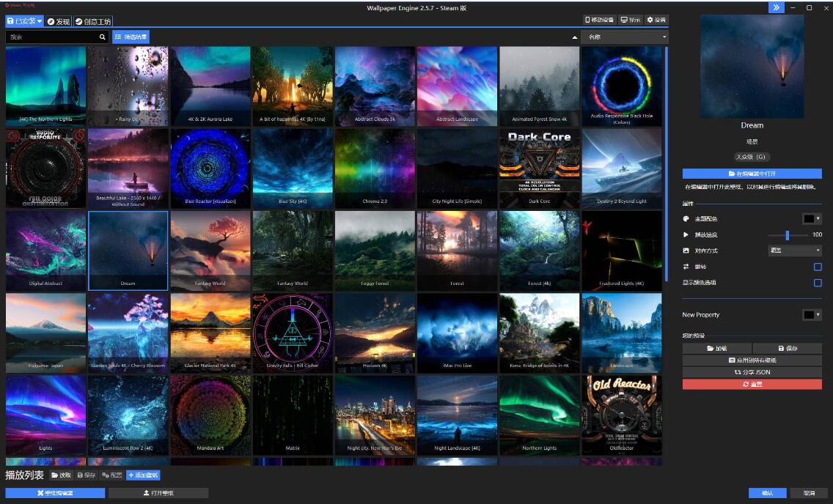
Task: Select the Foggy Forest wallpaper thumbnail
Action: point(375,251)
